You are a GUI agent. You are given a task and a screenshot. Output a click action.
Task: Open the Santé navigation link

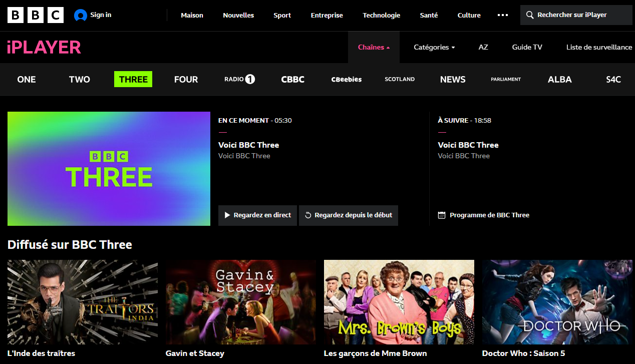click(429, 16)
